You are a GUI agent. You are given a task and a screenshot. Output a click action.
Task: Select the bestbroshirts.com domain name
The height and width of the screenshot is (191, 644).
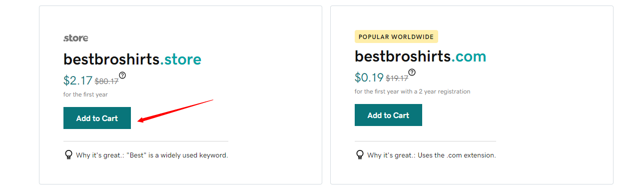pos(421,56)
